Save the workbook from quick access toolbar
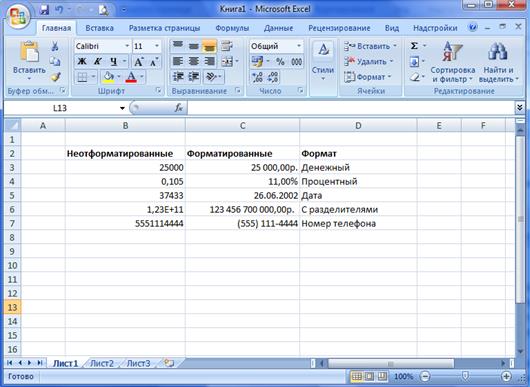Screen dimensions: 530x387 tap(44, 10)
